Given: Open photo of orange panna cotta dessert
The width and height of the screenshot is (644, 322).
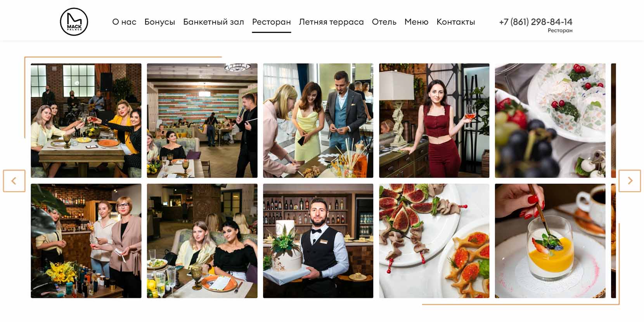Looking at the screenshot, I should pos(550,241).
